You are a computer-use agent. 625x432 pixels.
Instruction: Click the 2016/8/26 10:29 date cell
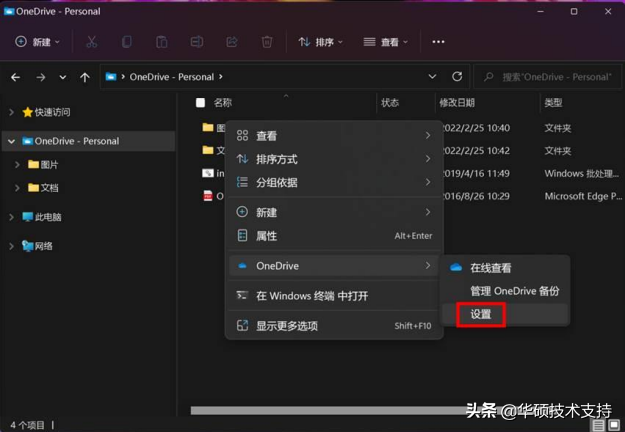(476, 196)
